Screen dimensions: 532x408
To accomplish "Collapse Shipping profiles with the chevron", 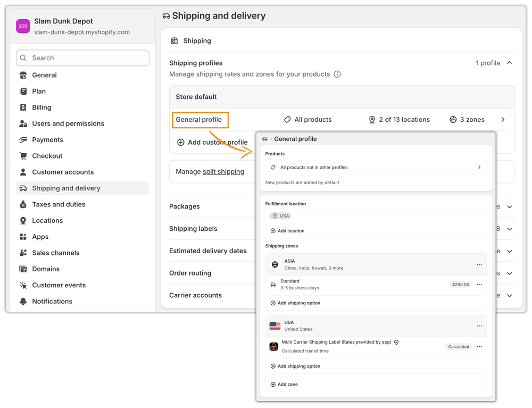I will (x=509, y=63).
